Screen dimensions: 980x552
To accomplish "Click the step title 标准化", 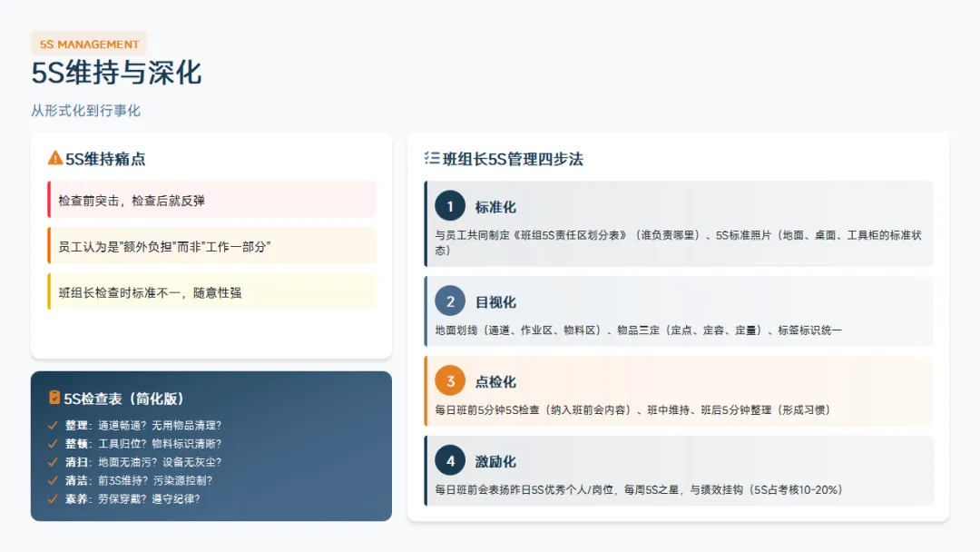I will [x=495, y=207].
